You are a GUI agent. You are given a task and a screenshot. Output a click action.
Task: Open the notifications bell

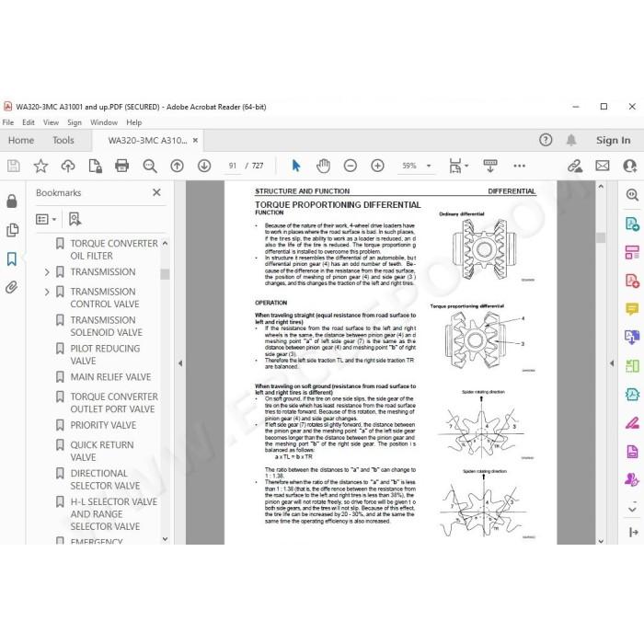[571, 140]
